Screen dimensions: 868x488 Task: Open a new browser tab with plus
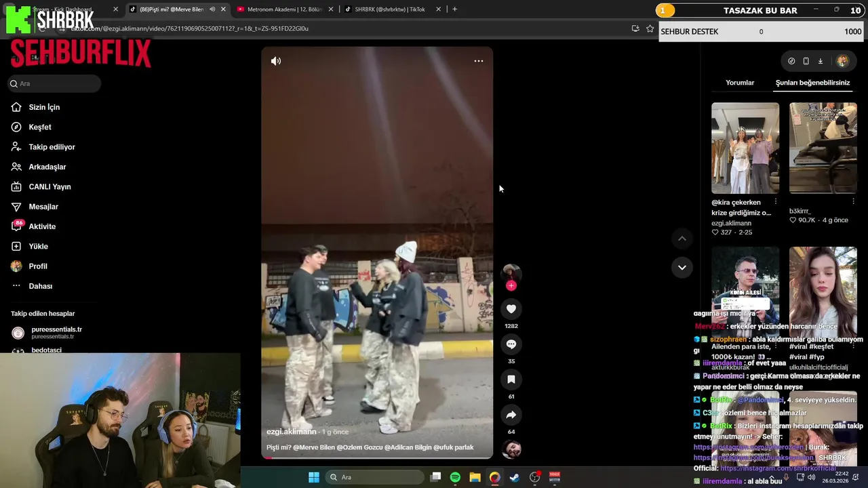click(454, 9)
